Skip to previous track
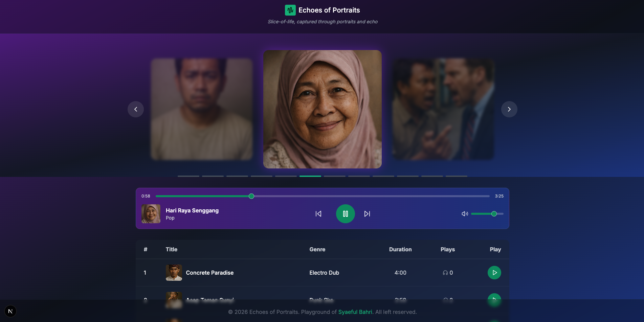Image resolution: width=644 pixels, height=322 pixels. pos(318,214)
